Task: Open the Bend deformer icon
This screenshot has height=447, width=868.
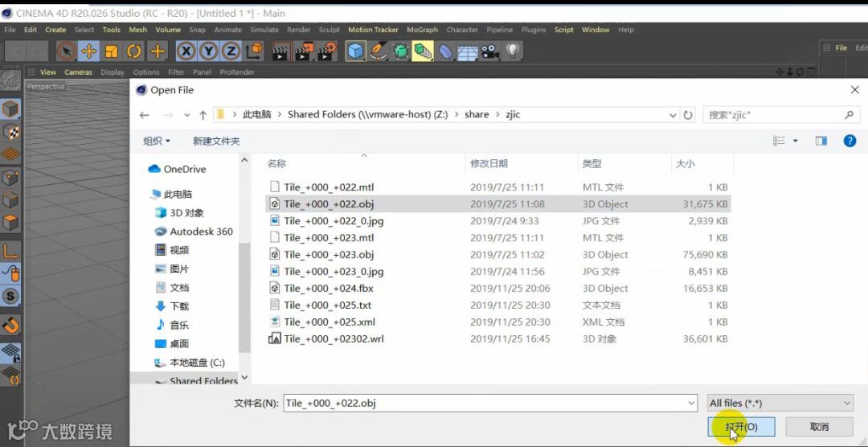Action: [445, 51]
